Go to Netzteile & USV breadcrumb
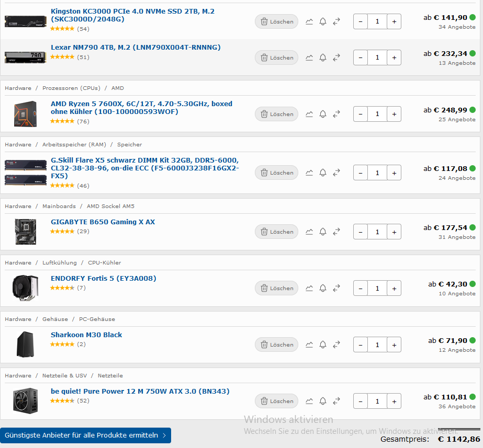 [x=65, y=376]
